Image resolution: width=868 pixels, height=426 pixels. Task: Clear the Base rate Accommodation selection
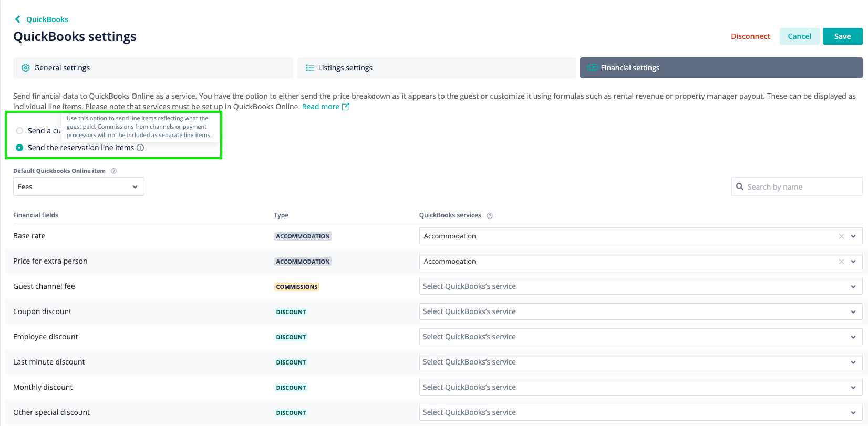(x=841, y=236)
